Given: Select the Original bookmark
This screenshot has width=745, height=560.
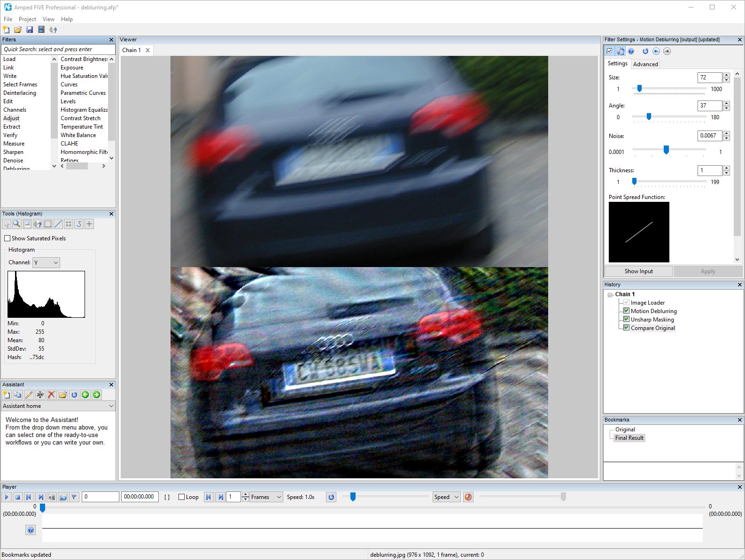Looking at the screenshot, I should point(625,430).
